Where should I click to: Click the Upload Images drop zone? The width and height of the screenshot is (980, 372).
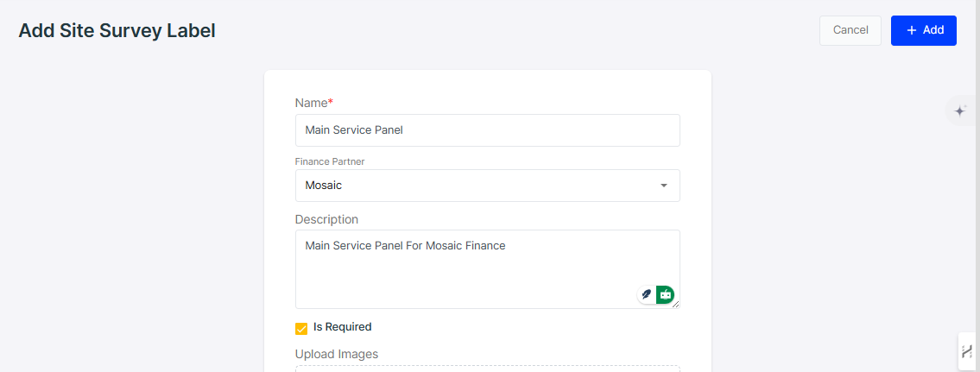tap(488, 369)
